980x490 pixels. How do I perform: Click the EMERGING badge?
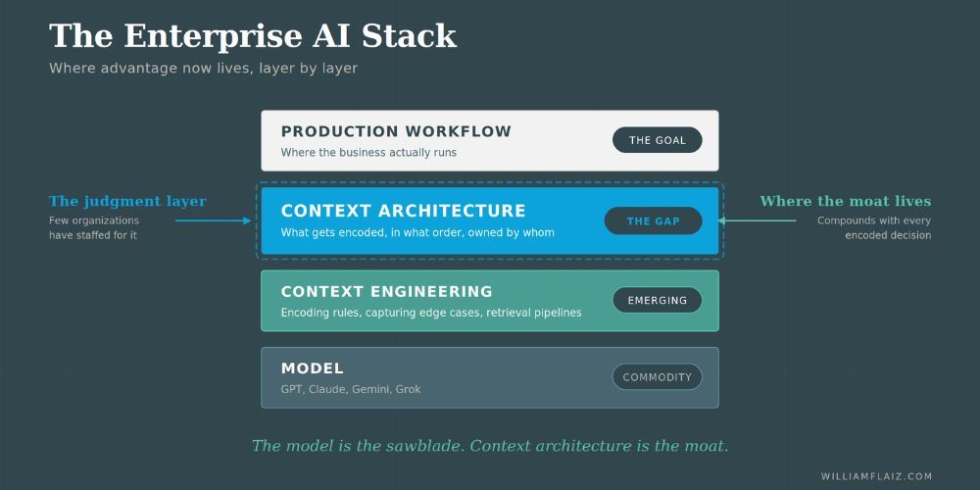[x=658, y=300]
